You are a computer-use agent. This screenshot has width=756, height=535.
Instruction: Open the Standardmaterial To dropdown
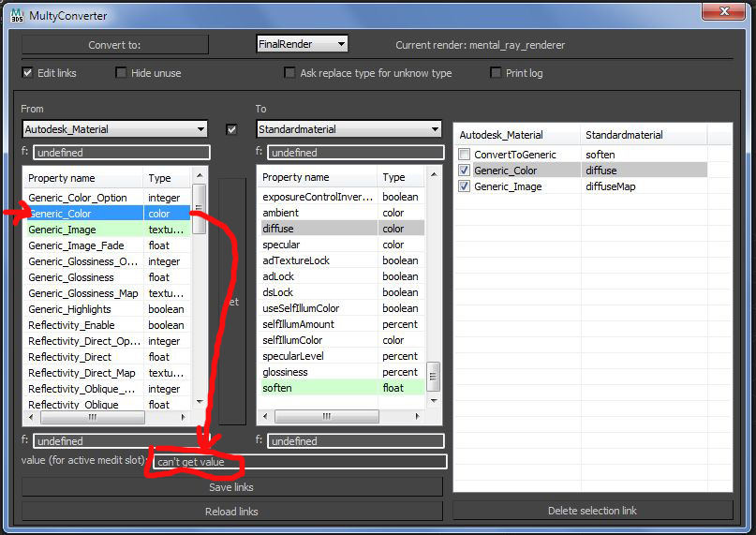[x=348, y=129]
